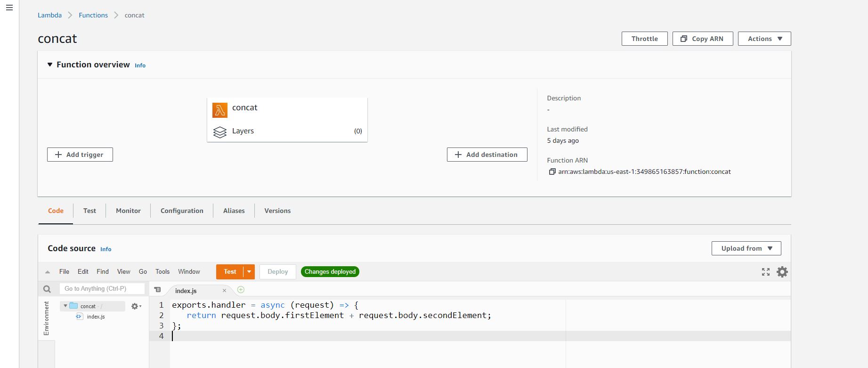Click the Copy ARN button
The image size is (868, 368).
pyautogui.click(x=703, y=39)
